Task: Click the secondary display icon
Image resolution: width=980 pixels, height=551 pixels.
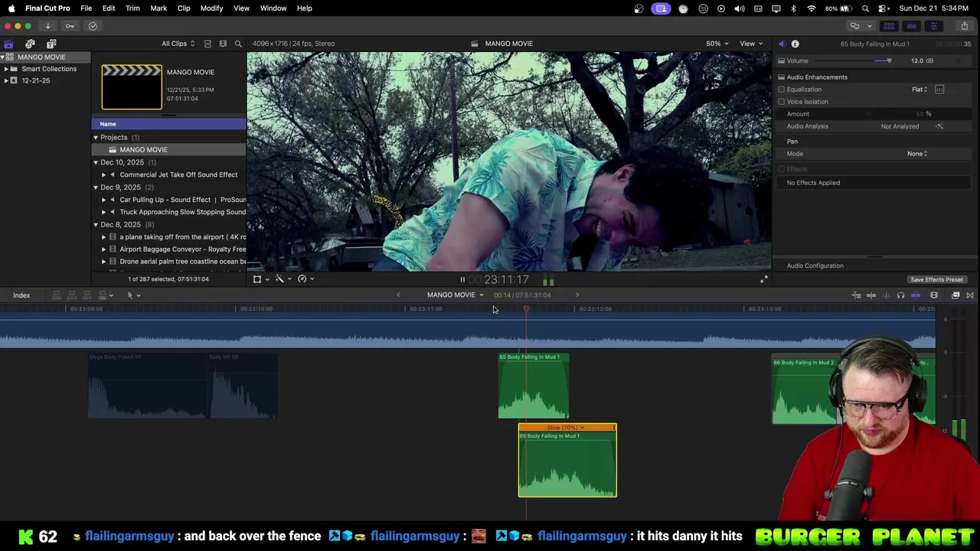Action: [x=854, y=26]
